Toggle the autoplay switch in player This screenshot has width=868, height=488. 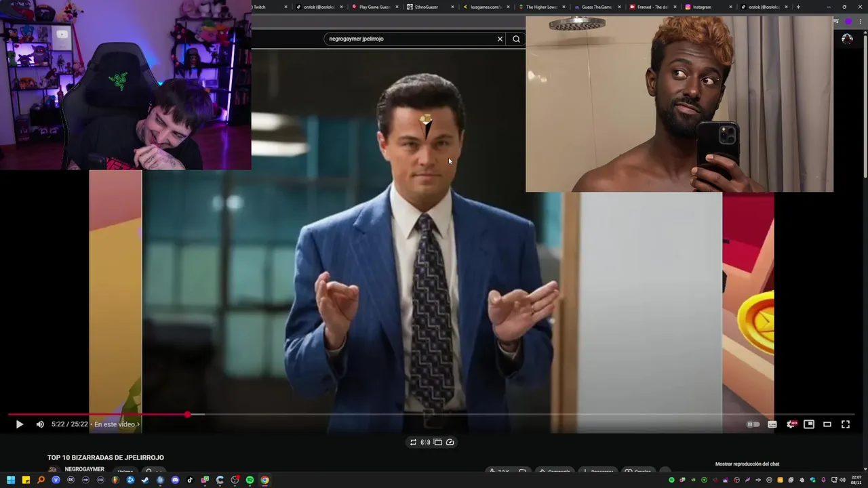tap(753, 424)
